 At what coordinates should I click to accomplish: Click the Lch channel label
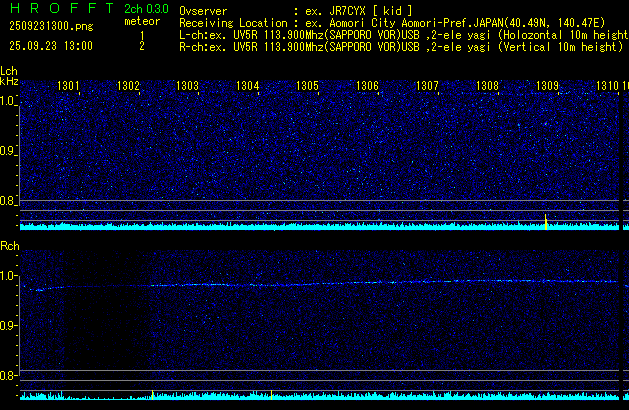click(9, 71)
